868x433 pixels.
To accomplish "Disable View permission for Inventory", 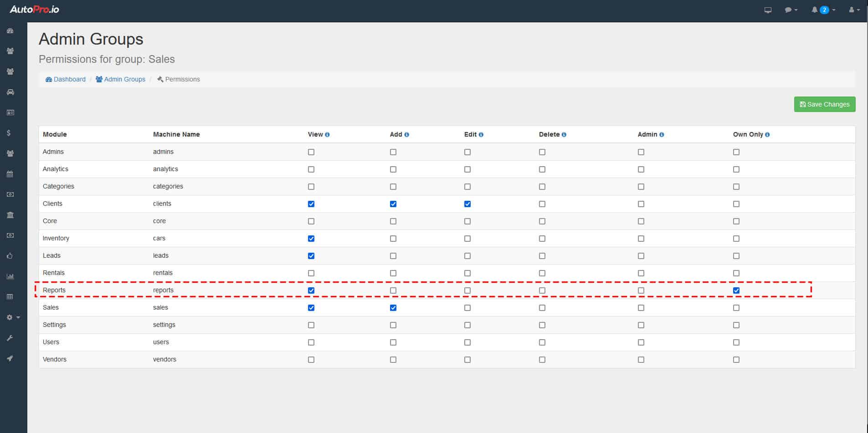I will pyautogui.click(x=311, y=239).
